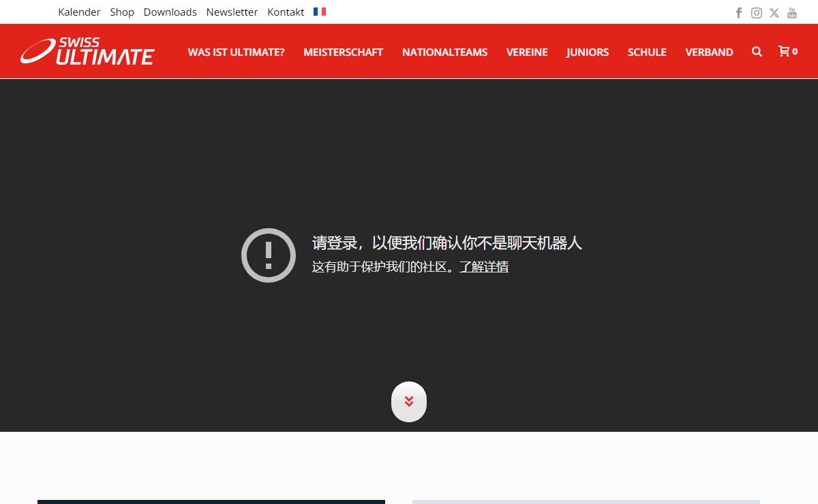
Task: Open the Facebook social icon
Action: click(x=739, y=12)
